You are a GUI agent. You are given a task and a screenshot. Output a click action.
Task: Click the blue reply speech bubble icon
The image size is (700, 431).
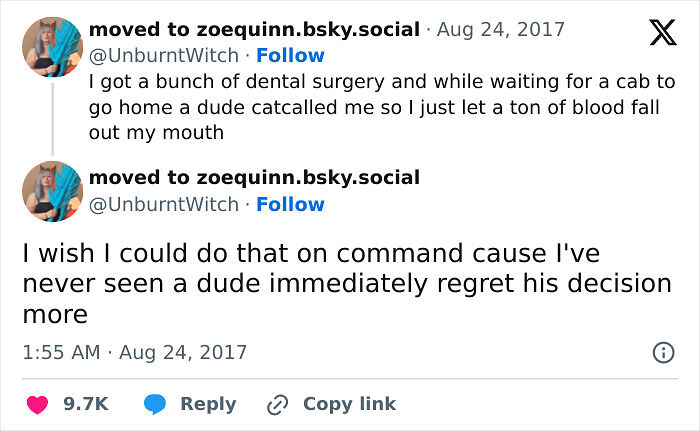coord(154,404)
